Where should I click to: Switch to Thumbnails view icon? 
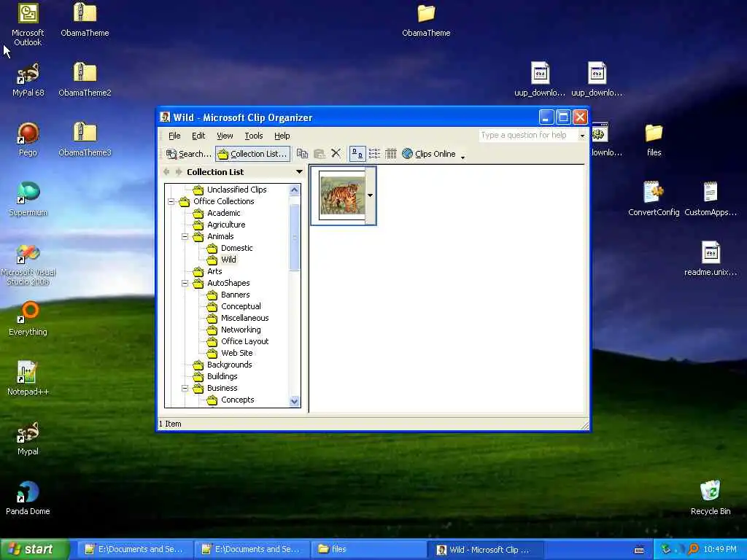[x=357, y=154]
